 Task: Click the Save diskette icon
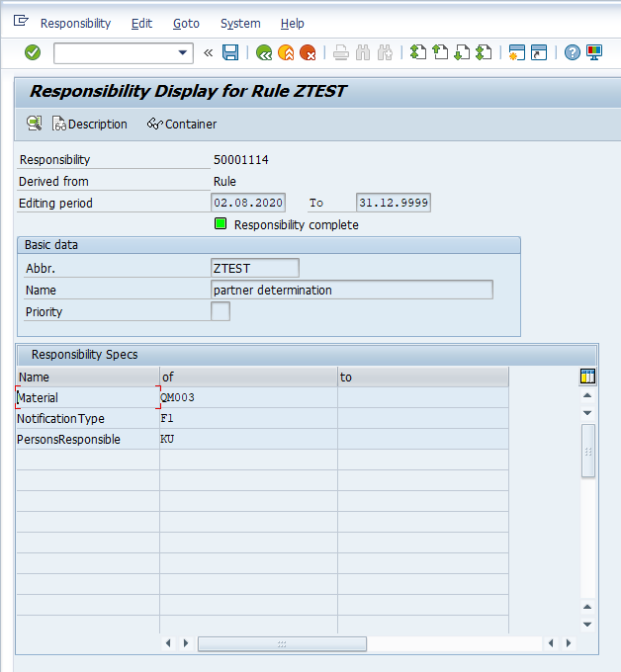[230, 52]
